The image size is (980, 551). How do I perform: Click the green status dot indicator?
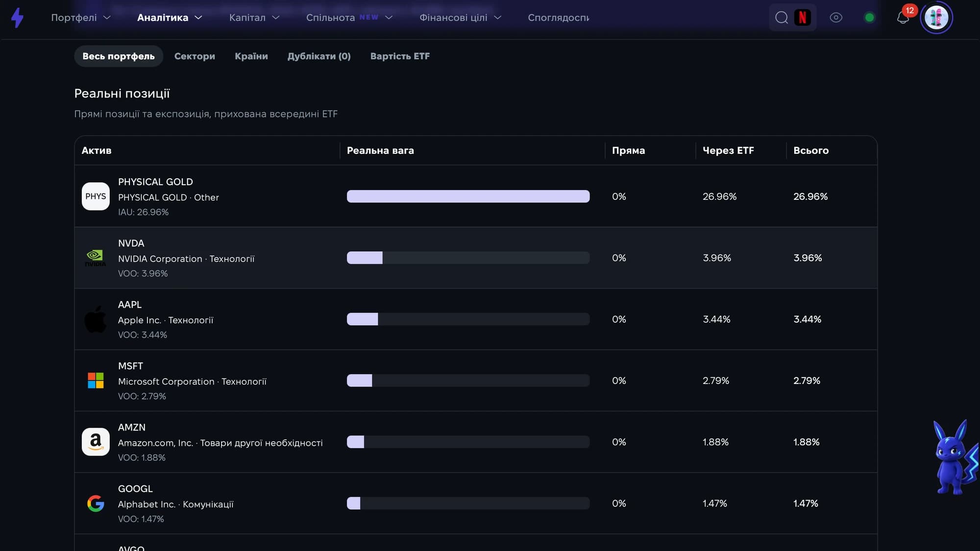pos(869,18)
